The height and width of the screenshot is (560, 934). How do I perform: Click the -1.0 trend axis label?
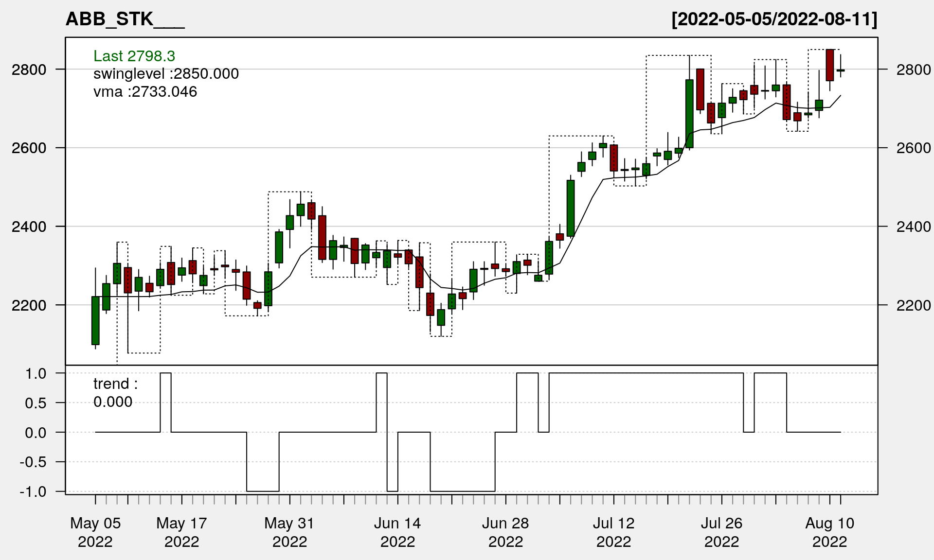tap(33, 491)
